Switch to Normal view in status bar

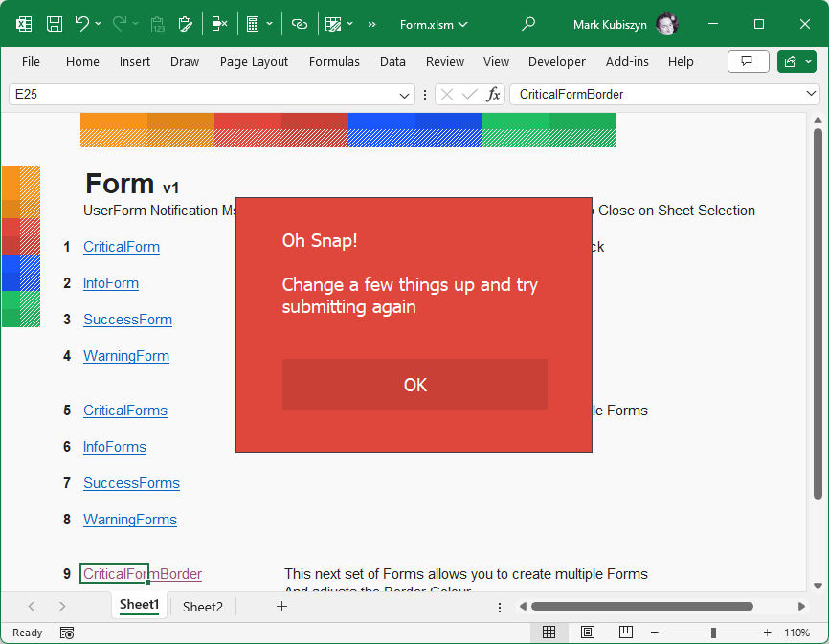tap(549, 633)
